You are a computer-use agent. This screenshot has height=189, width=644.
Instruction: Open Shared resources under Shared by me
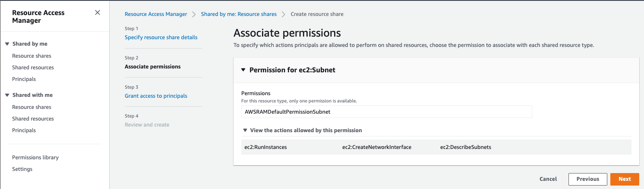pos(33,68)
